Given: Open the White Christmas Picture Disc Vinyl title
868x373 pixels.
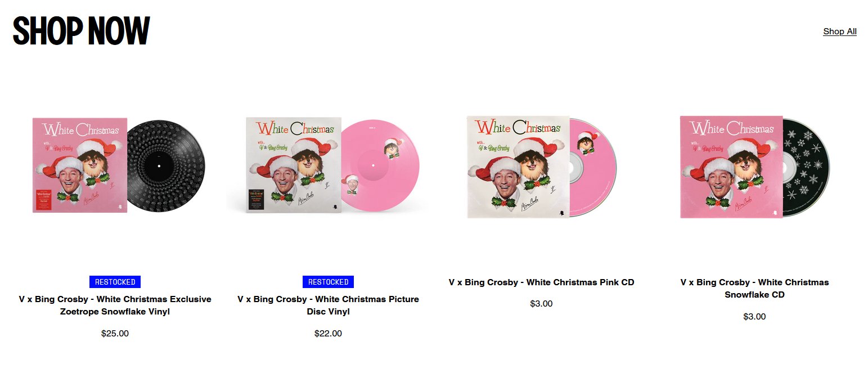Looking at the screenshot, I should 328,305.
